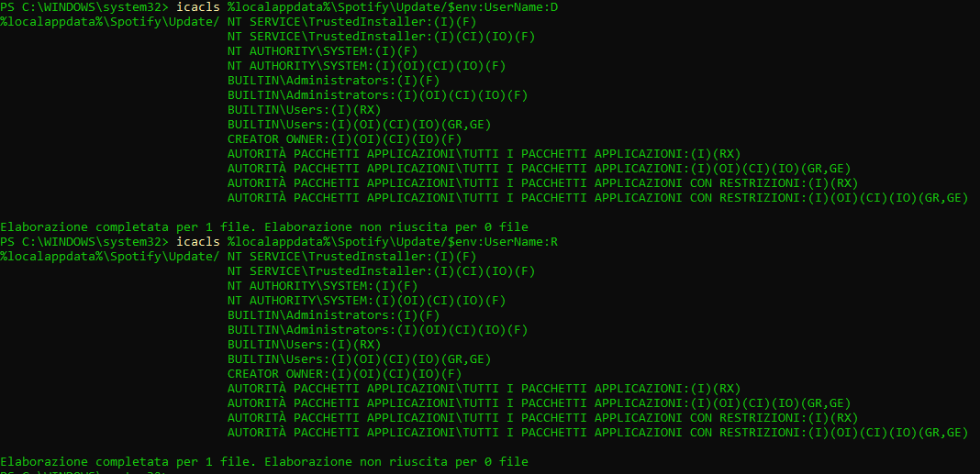Click TrustedInstaller:(I)(F) line in the first output

[x=351, y=22]
